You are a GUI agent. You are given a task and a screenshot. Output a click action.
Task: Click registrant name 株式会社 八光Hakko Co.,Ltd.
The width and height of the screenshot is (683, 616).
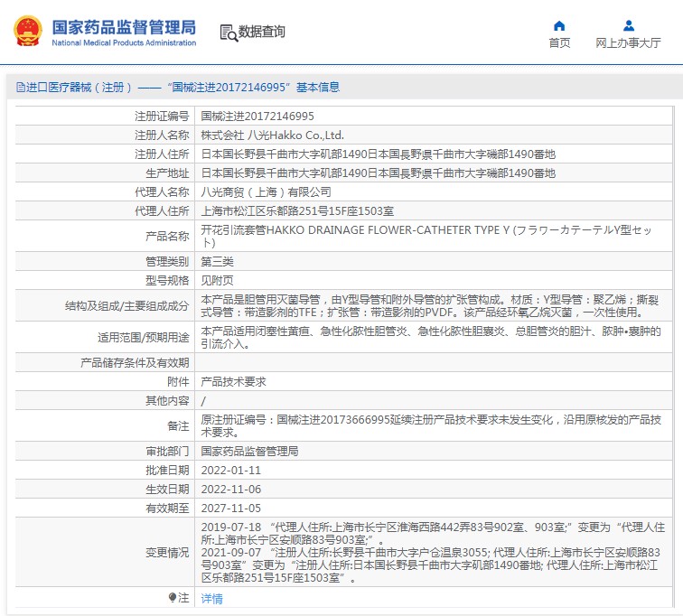(x=272, y=135)
